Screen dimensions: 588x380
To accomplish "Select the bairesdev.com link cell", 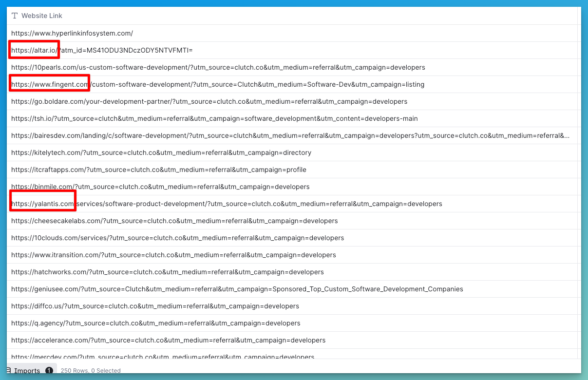I will [292, 135].
